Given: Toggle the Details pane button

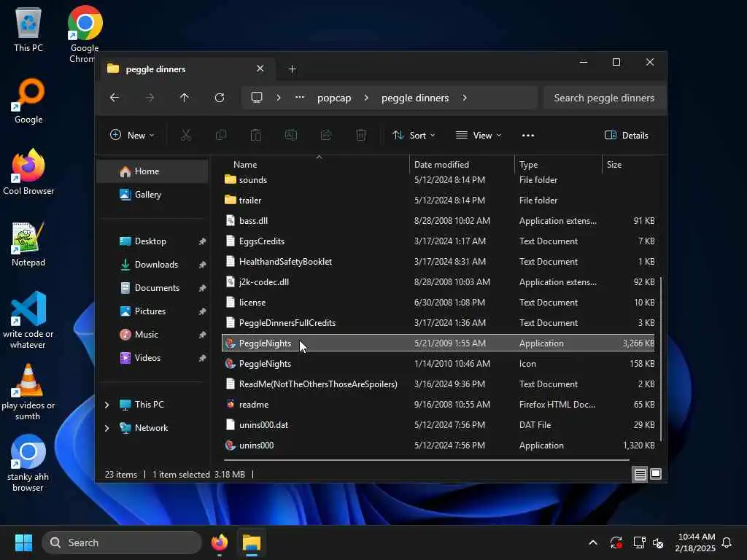Looking at the screenshot, I should click(626, 135).
